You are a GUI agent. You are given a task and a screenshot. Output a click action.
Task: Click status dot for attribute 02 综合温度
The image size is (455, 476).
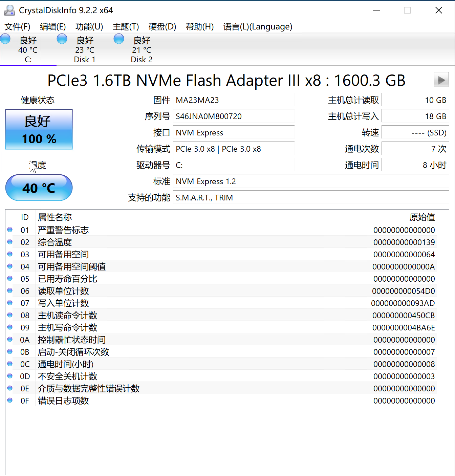10,242
